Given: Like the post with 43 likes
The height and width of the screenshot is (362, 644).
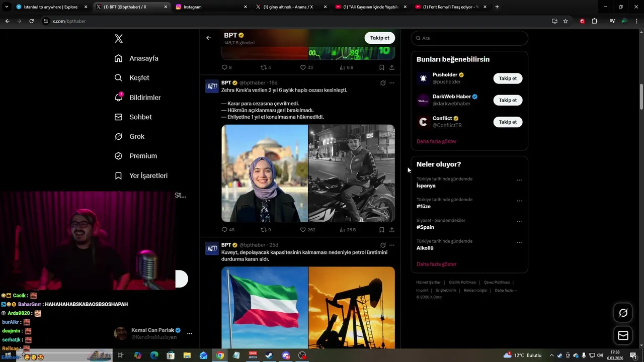Looking at the screenshot, I should 306,67.
